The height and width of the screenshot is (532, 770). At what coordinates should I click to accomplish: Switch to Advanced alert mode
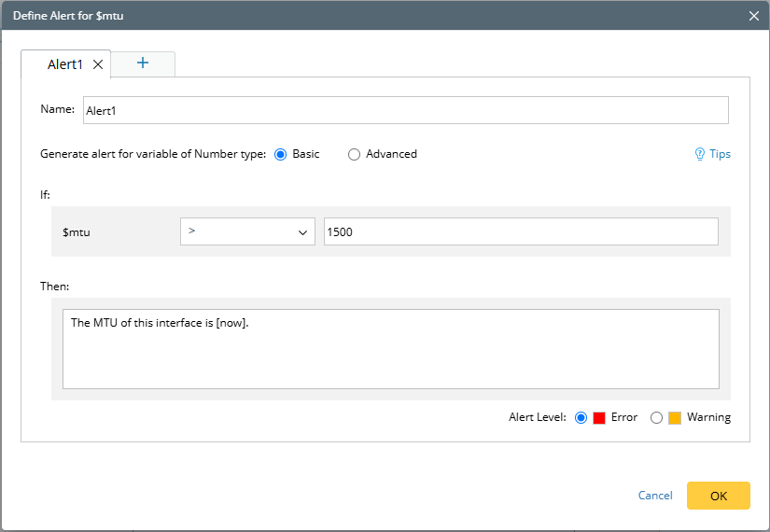coord(354,155)
